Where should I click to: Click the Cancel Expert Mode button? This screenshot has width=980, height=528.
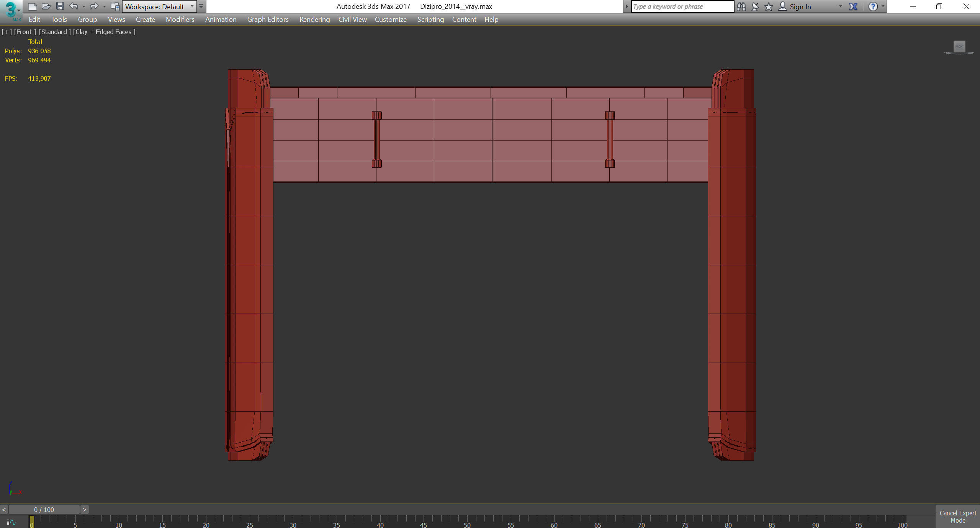(x=957, y=517)
